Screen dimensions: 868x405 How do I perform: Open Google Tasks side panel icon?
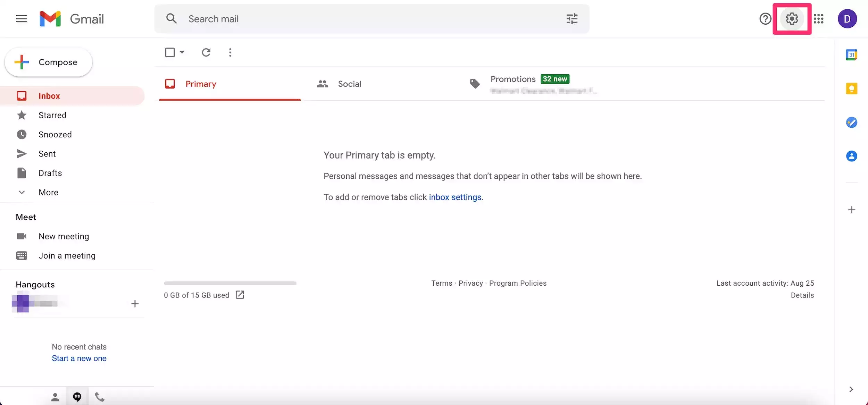coord(851,122)
